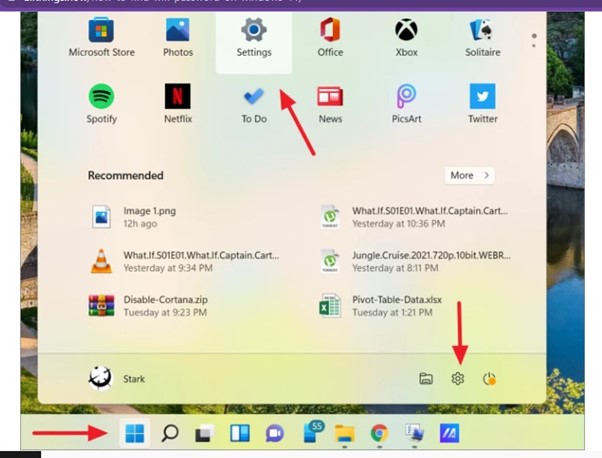Open Search from the taskbar
The image size is (602, 458).
[x=170, y=433]
